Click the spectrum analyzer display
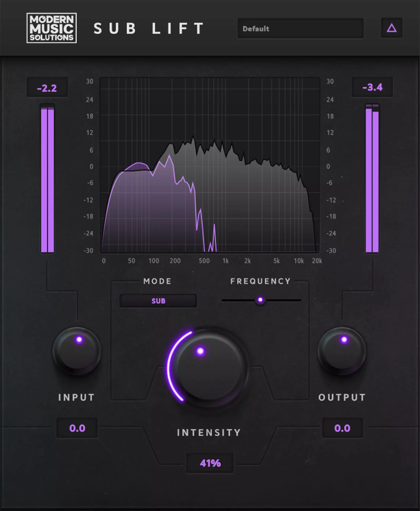This screenshot has width=420, height=511. [210, 165]
